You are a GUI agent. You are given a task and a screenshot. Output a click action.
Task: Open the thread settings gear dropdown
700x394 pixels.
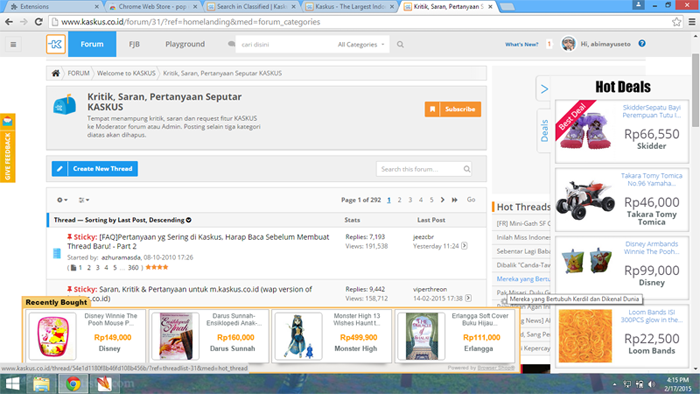pyautogui.click(x=62, y=200)
